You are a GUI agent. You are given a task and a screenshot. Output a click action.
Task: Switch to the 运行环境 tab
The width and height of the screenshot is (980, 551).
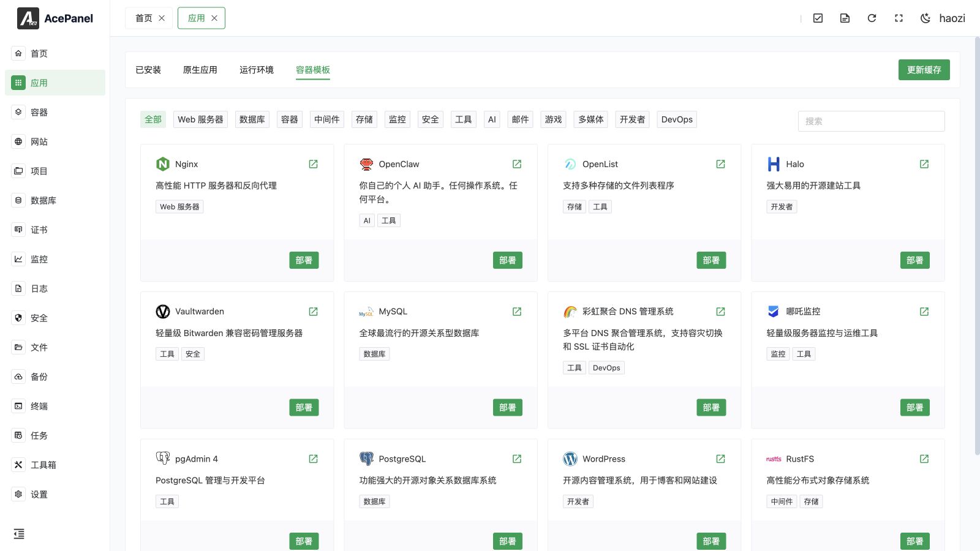coord(257,70)
